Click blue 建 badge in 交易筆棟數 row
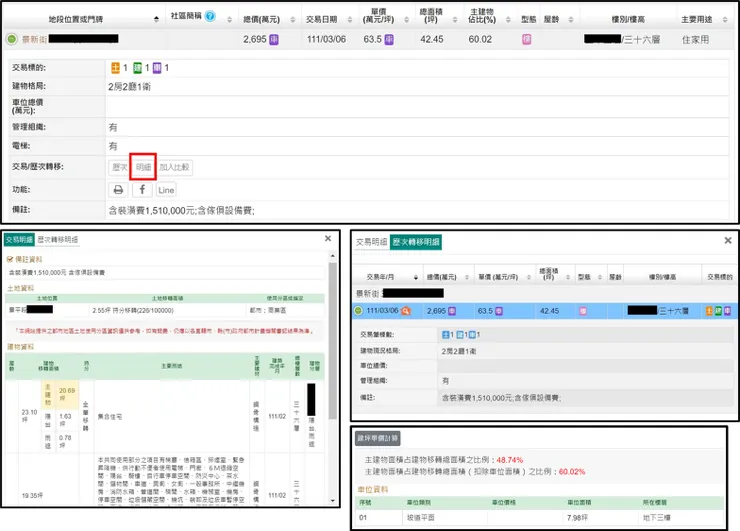The height and width of the screenshot is (531, 740). 460,335
